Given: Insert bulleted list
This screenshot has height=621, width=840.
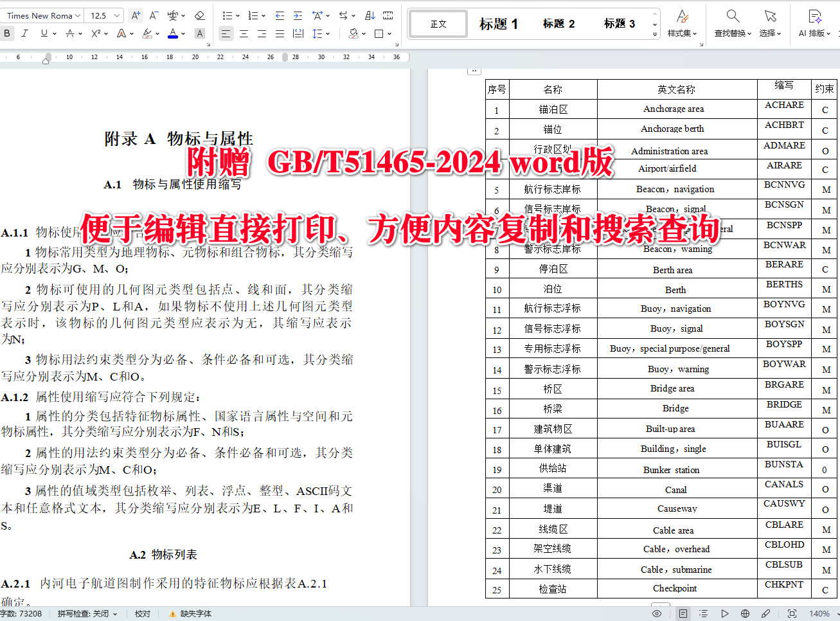Looking at the screenshot, I should coord(227,15).
